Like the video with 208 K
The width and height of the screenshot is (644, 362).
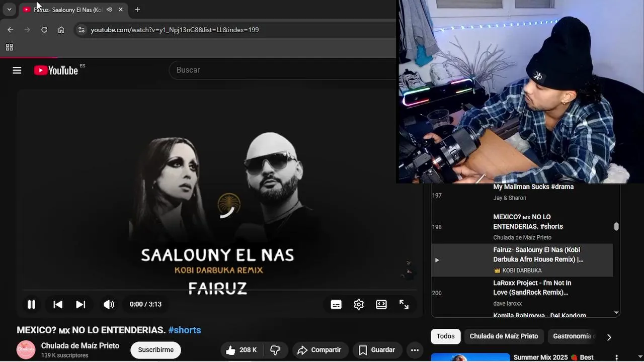coord(241,350)
